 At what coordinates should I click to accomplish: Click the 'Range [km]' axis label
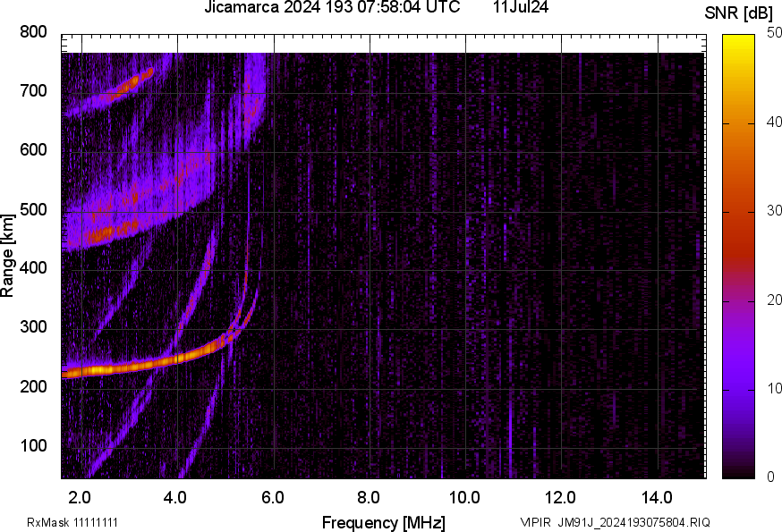coord(7,257)
